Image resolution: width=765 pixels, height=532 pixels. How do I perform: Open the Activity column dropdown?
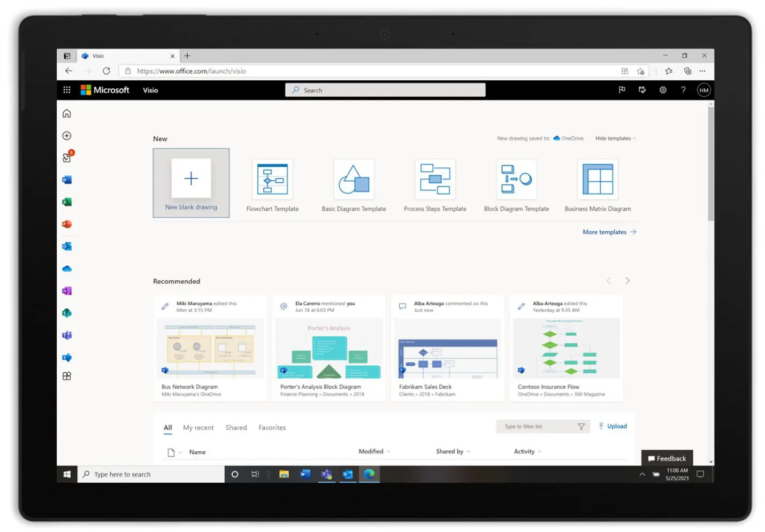539,452
